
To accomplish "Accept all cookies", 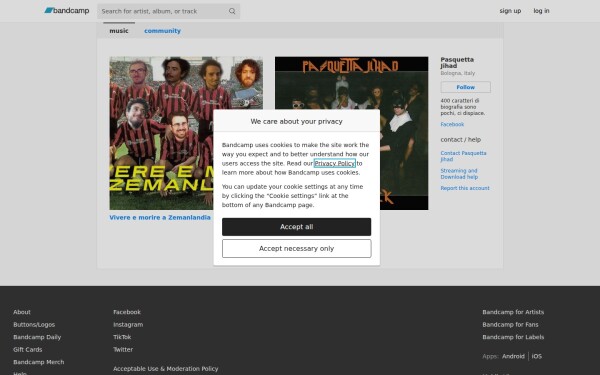I will pyautogui.click(x=296, y=227).
